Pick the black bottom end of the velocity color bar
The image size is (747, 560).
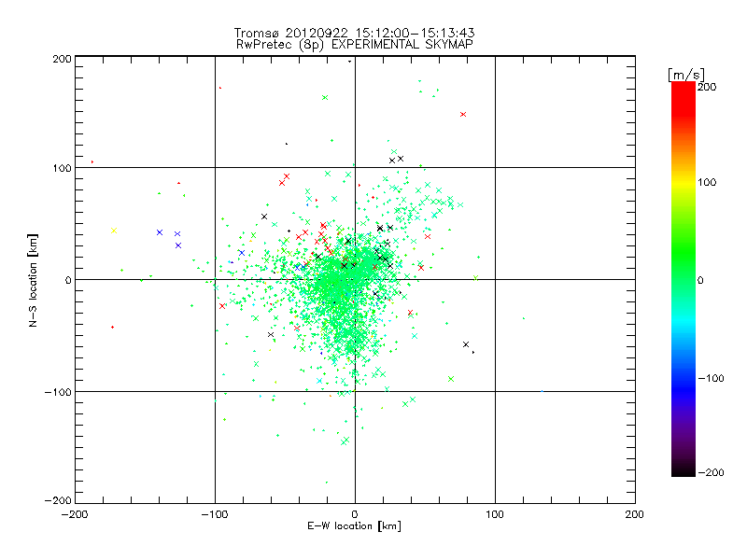(x=684, y=471)
